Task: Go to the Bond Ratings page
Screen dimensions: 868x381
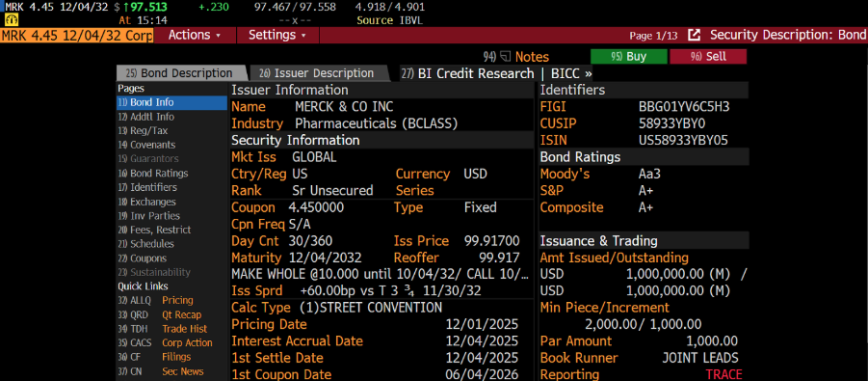Action: (x=153, y=173)
